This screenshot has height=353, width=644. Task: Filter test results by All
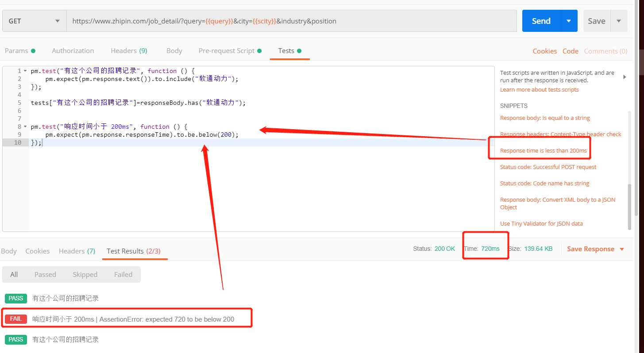click(14, 274)
